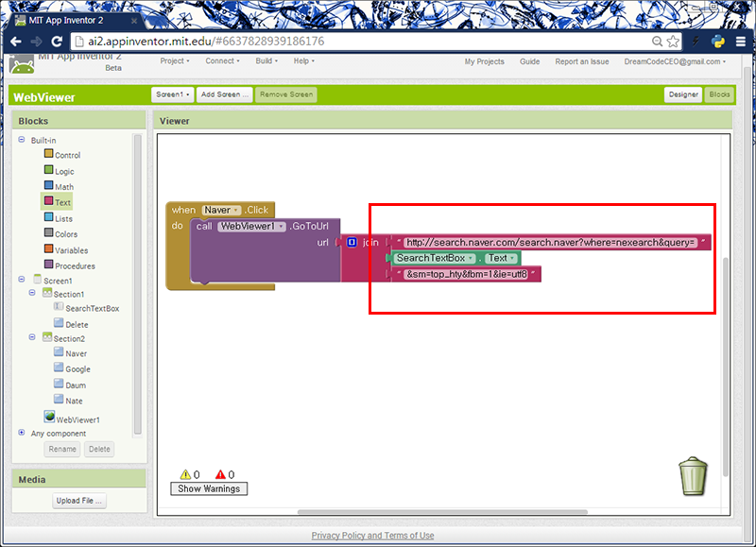Click the yellow warning triangle icon
The image size is (756, 547).
(185, 474)
